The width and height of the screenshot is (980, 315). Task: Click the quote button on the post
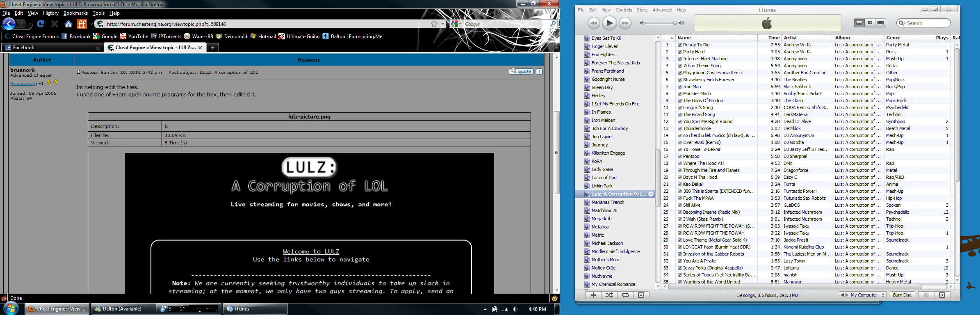pos(521,71)
